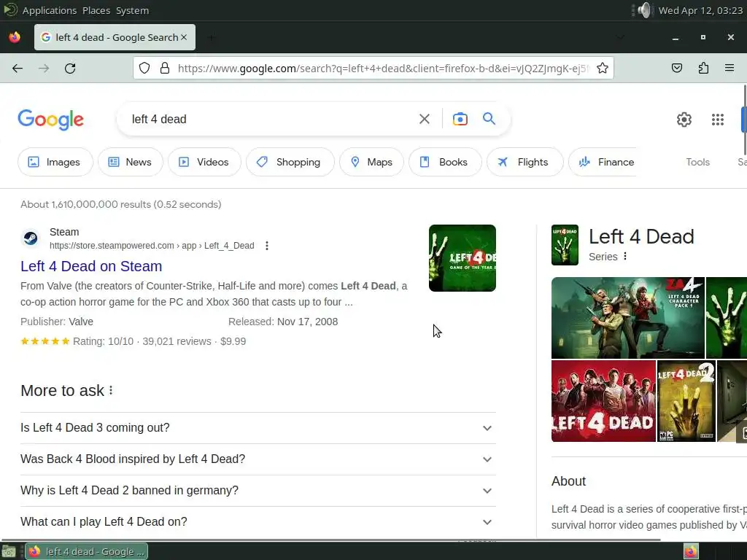Click the Steam favicon in result

[31, 238]
